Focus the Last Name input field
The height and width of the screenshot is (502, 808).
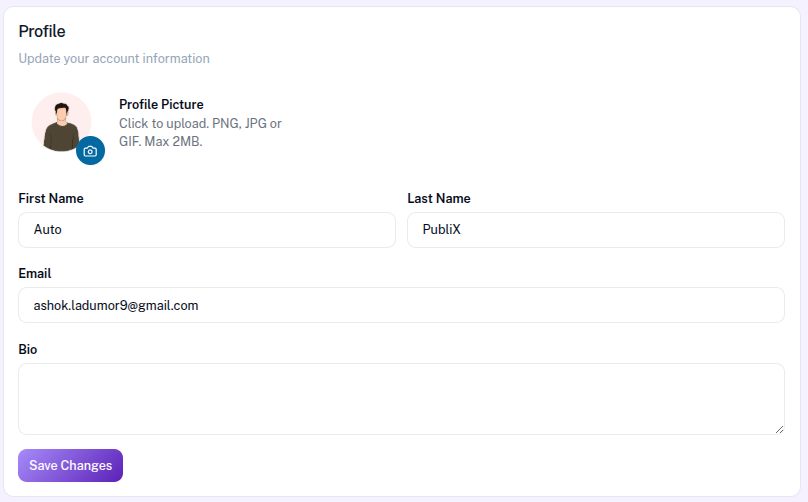tap(595, 230)
